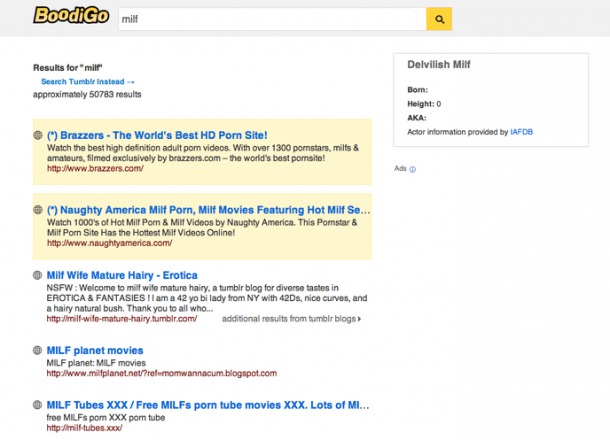The height and width of the screenshot is (440, 610).
Task: Open the Naughty America result title
Action: pos(209,210)
